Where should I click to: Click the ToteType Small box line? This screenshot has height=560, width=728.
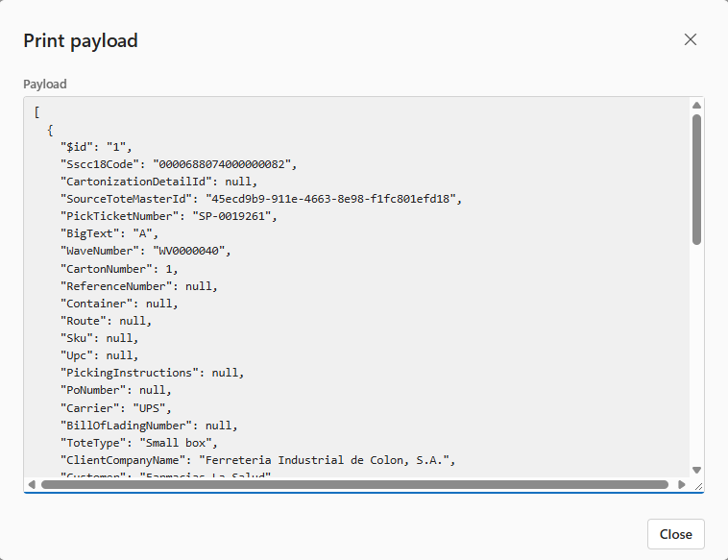pos(139,443)
